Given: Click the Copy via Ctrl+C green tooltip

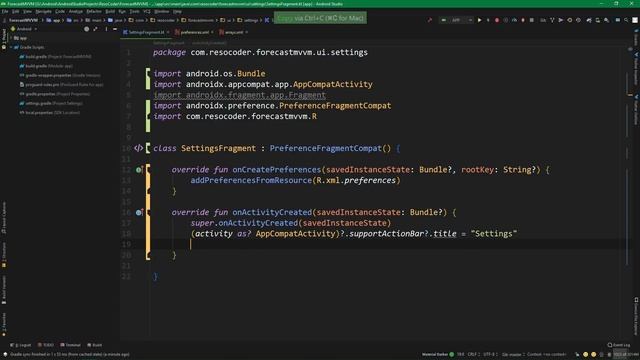Looking at the screenshot, I should point(320,18).
